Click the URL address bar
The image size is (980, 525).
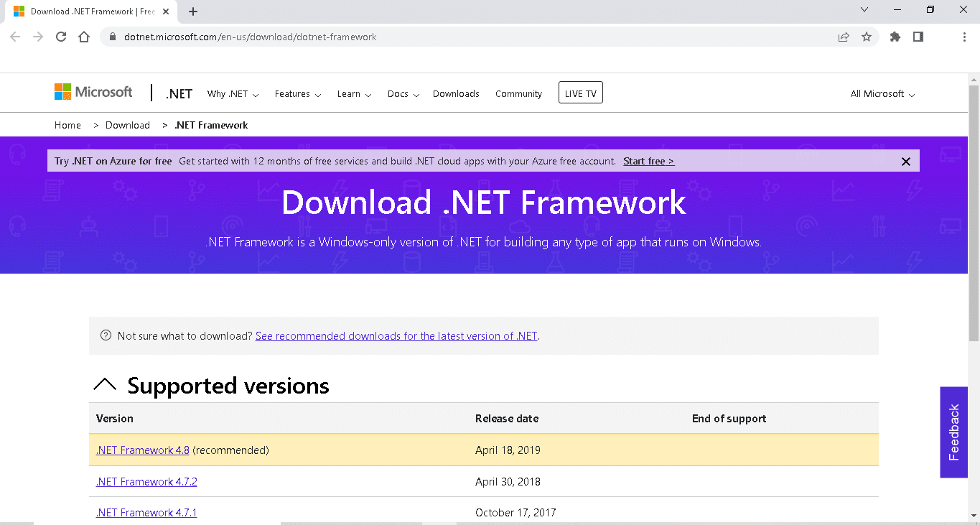click(467, 37)
